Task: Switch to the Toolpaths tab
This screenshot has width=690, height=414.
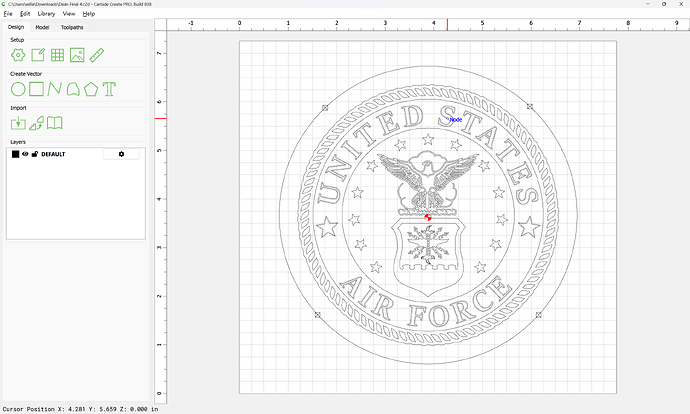Action: tap(72, 27)
